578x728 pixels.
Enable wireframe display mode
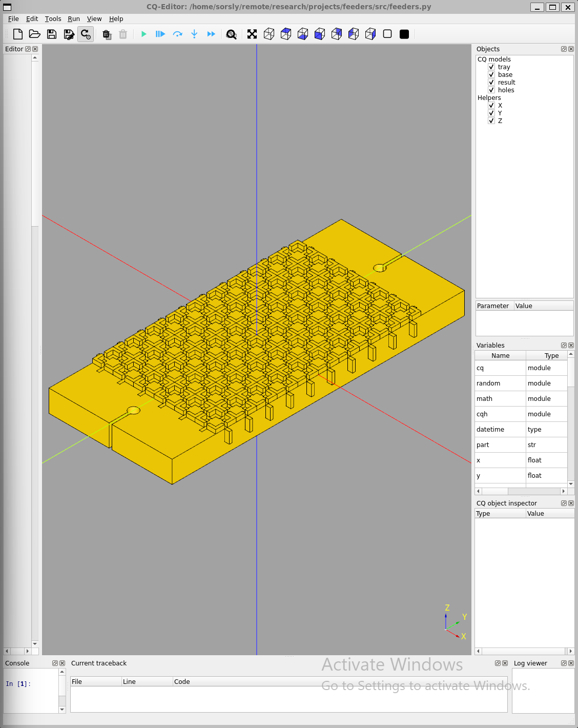pos(387,34)
